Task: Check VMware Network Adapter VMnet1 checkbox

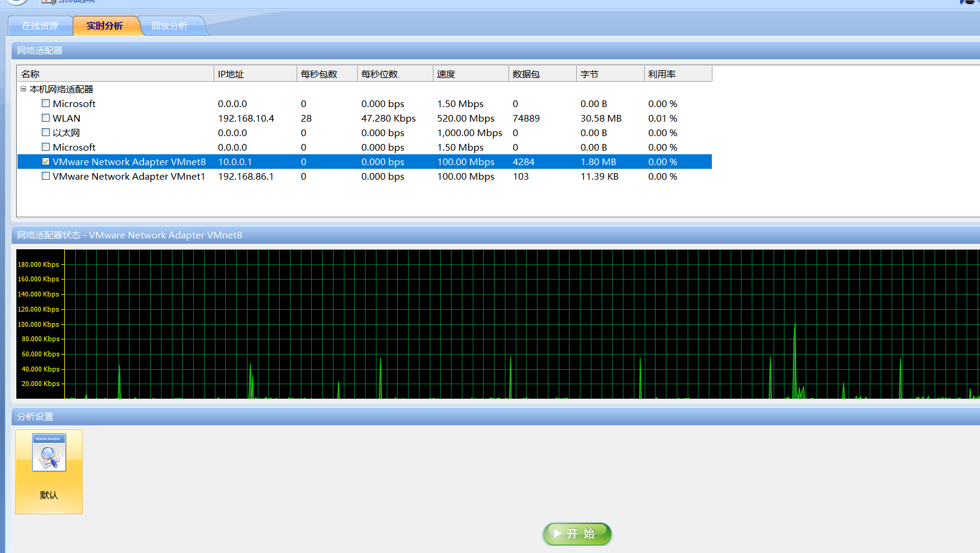Action: [45, 176]
